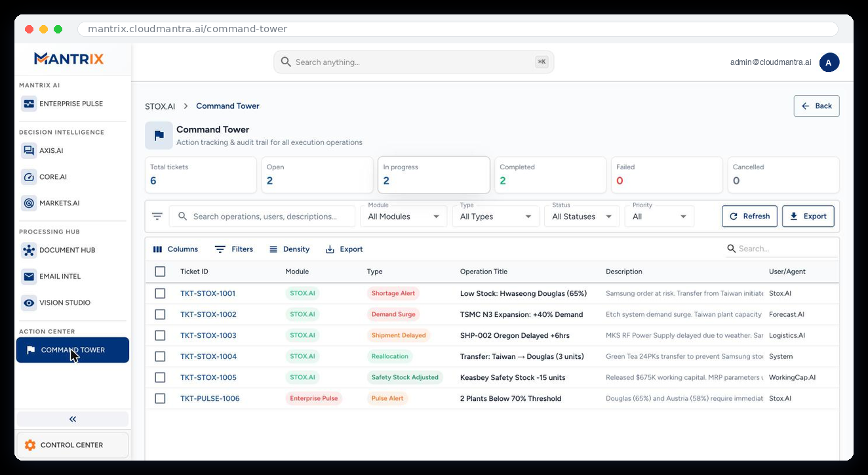868x475 pixels.
Task: Select the Completed tickets card
Action: point(550,175)
